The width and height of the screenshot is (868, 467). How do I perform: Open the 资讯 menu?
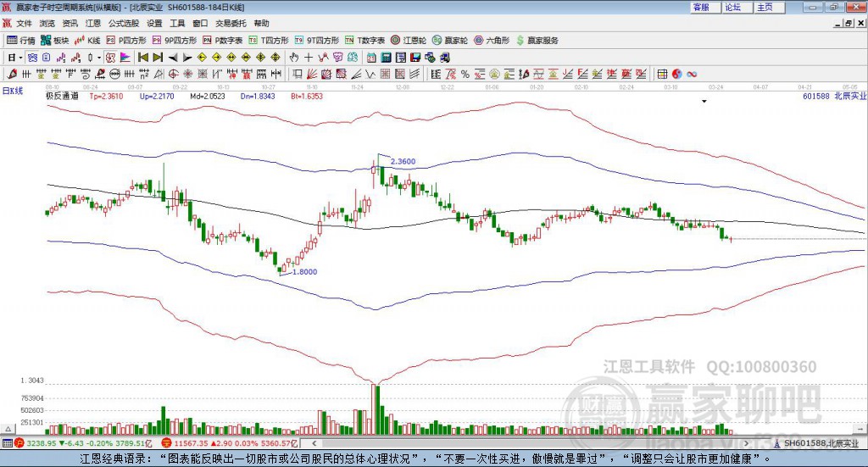click(70, 23)
